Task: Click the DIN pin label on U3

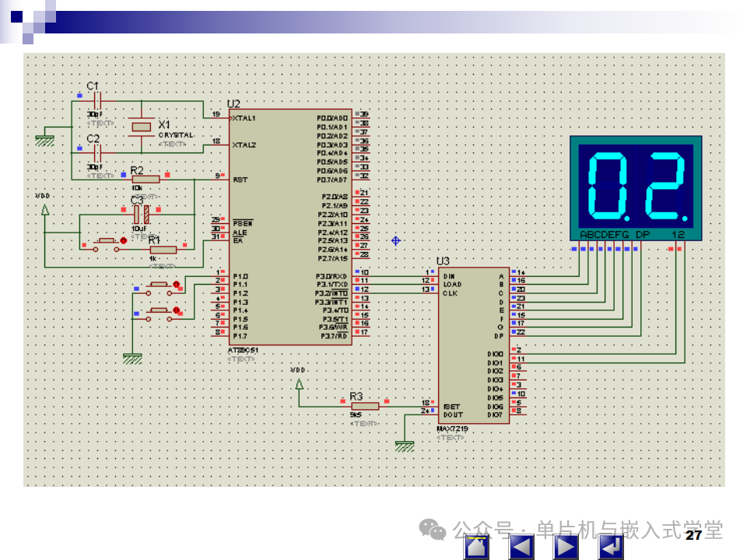Action: coord(449,276)
